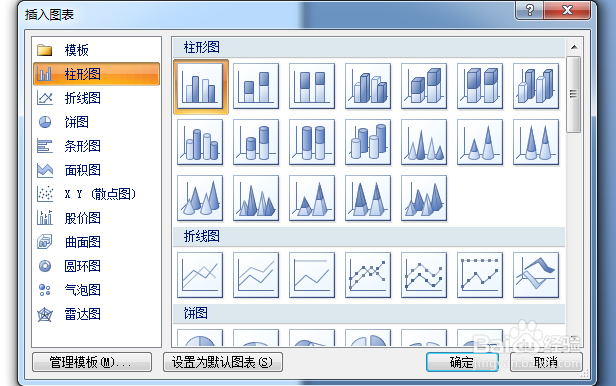
Task: Choose stacked line with markers chart
Action: click(x=424, y=275)
